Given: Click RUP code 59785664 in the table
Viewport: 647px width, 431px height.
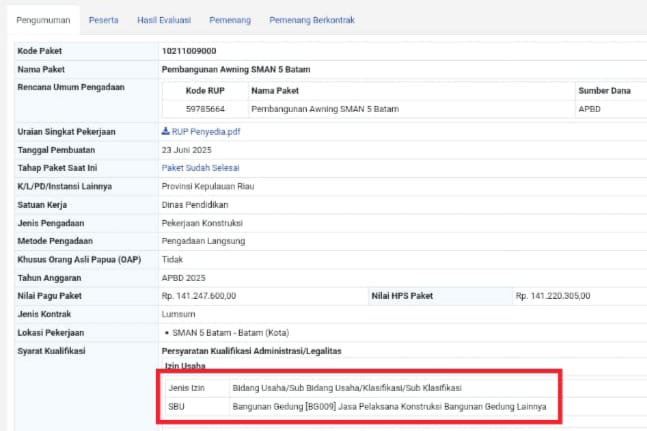Looking at the screenshot, I should pos(205,108).
